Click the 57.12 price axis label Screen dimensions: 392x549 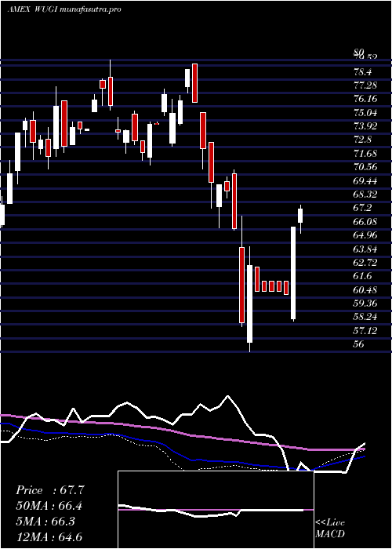(x=365, y=330)
